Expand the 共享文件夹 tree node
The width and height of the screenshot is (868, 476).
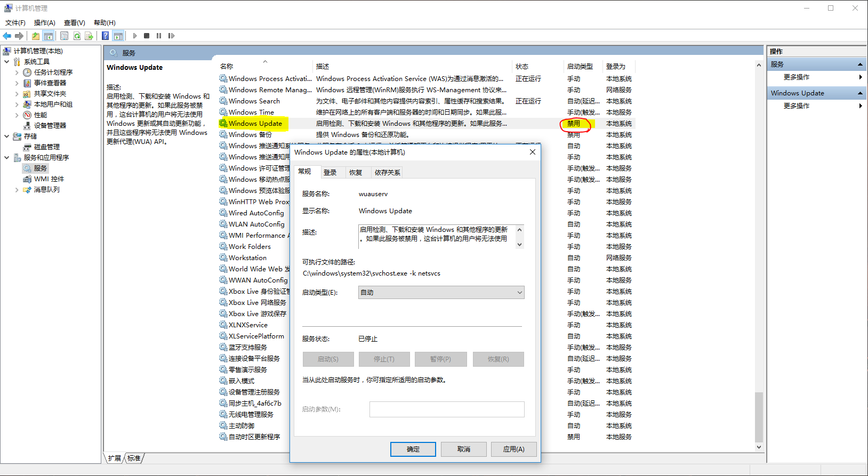(x=17, y=94)
